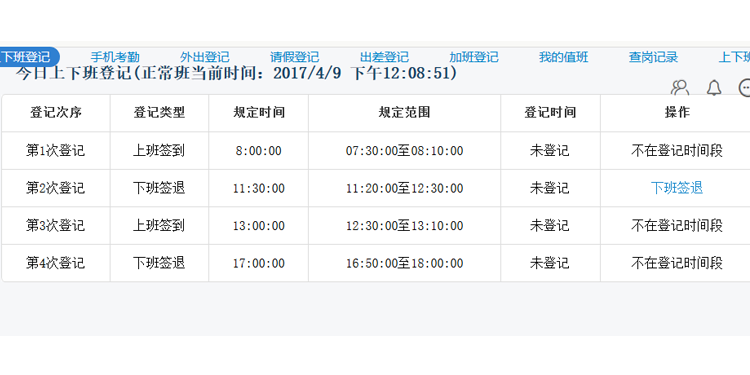Switch to the 外出登记 tab
Screen dimensions: 750x375
pyautogui.click(x=205, y=57)
